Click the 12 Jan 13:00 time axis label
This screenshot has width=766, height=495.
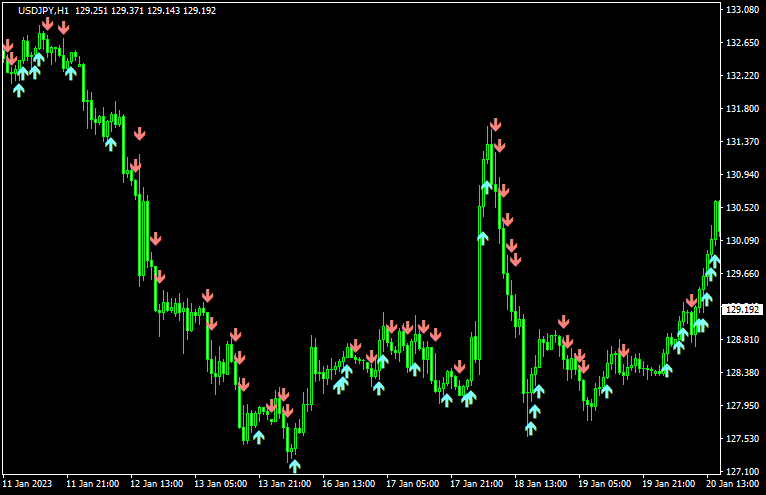coord(156,483)
